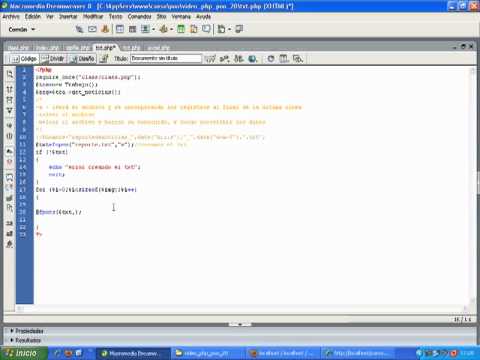The height and width of the screenshot is (360, 480).
Task: Open the Tag Chooser
Action: (x=239, y=29)
